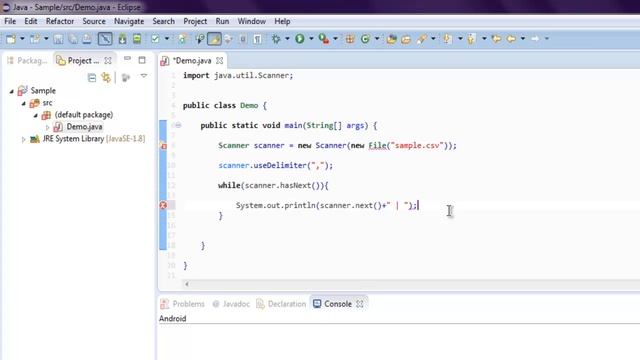Click the New Java Package toolbar icon
This screenshot has width=640, height=360.
(350, 39)
